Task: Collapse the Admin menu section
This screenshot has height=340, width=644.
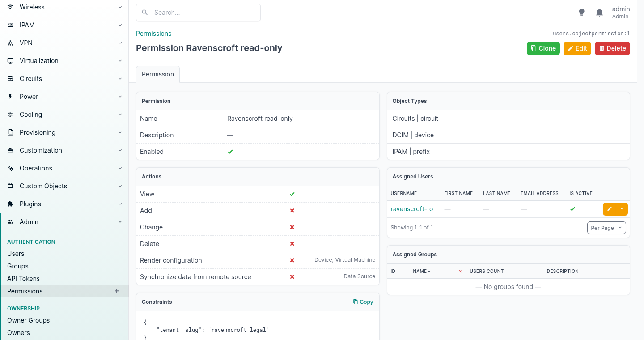Action: point(64,222)
